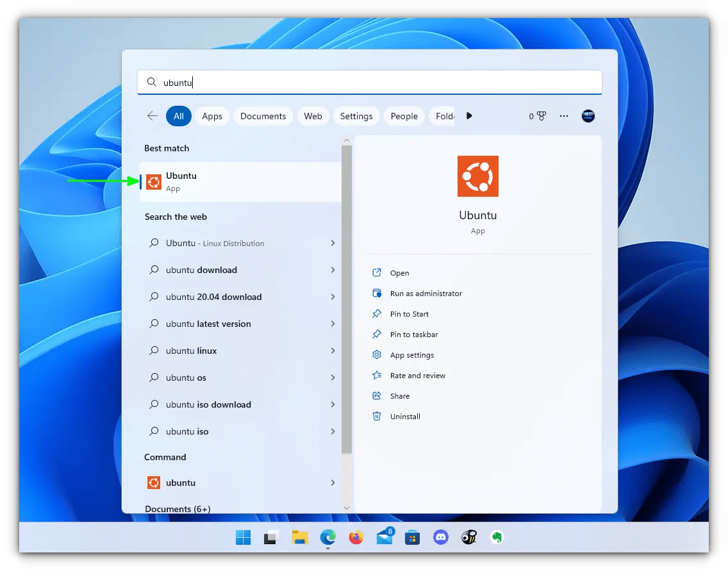Open Evernote from the taskbar
The image size is (728, 573).
pyautogui.click(x=497, y=537)
